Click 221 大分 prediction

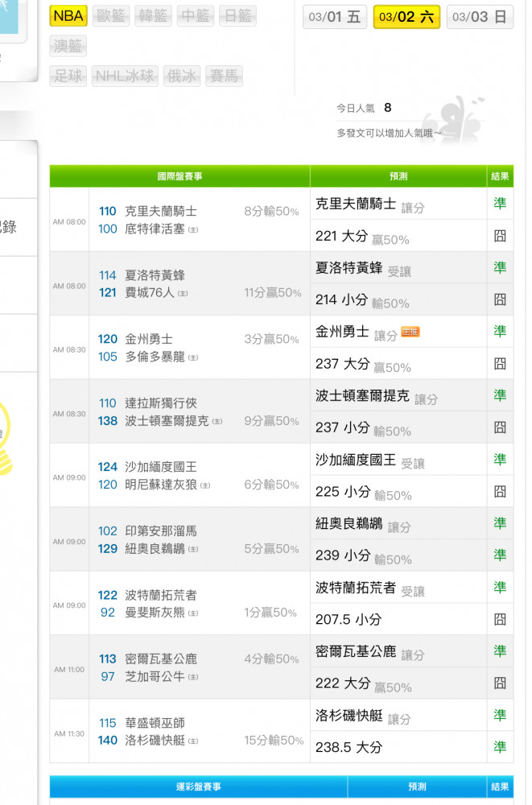coord(342,236)
